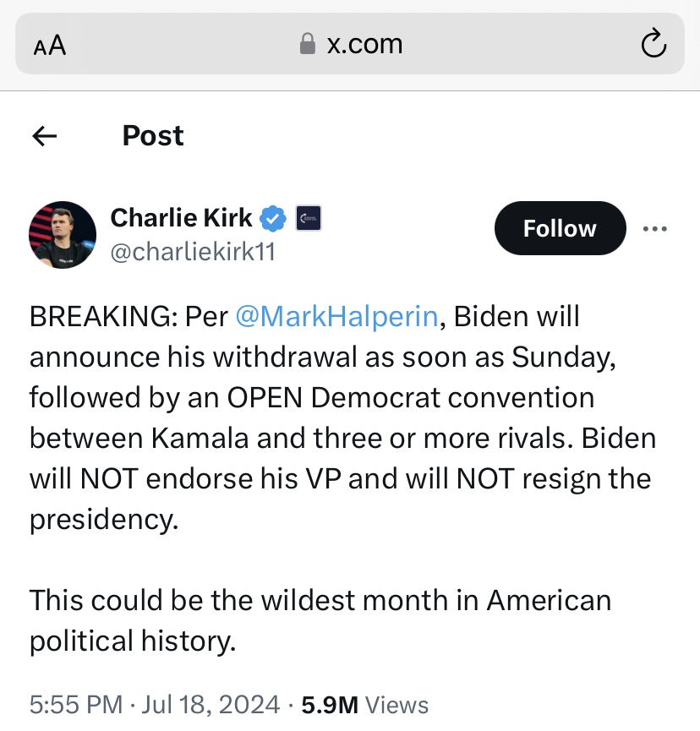The width and height of the screenshot is (700, 731).
Task: Tap the affiliate organization badge icon
Action: coord(309,218)
